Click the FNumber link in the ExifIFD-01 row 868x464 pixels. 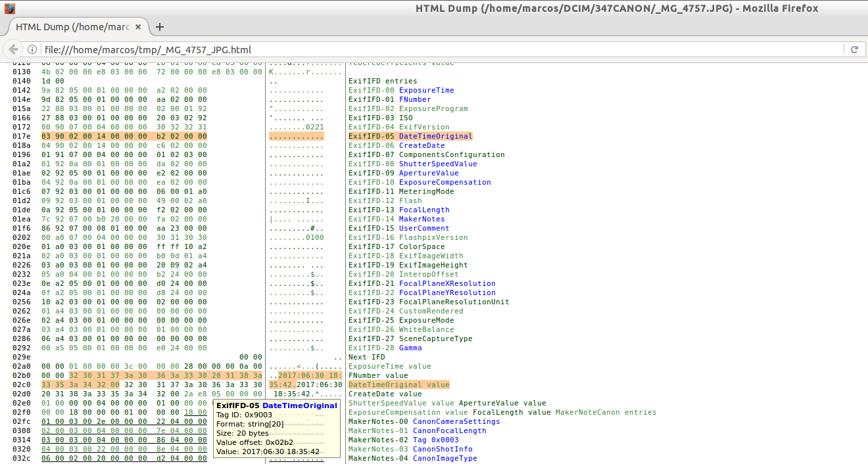pos(415,100)
